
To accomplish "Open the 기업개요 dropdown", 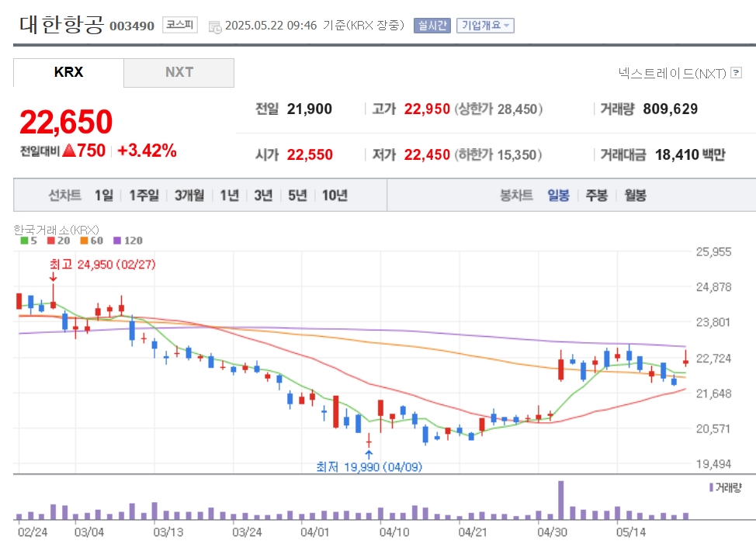I will [485, 25].
